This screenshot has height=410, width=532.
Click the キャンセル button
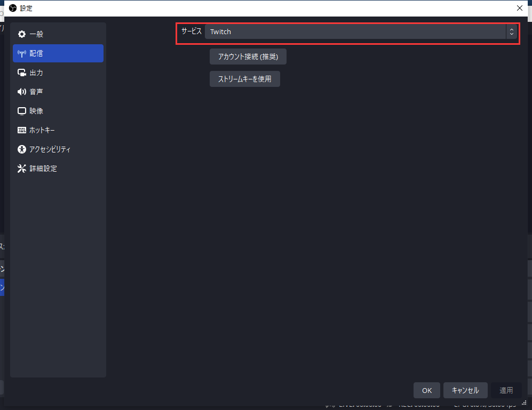[465, 390]
